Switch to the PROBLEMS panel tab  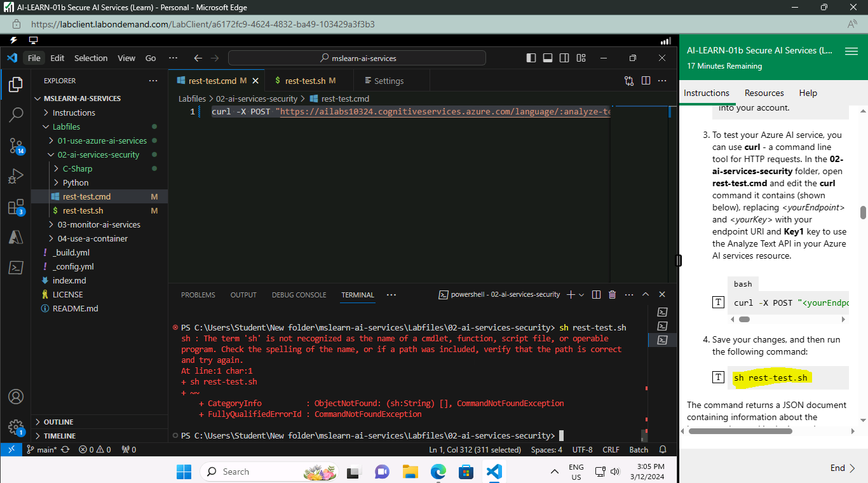point(198,295)
